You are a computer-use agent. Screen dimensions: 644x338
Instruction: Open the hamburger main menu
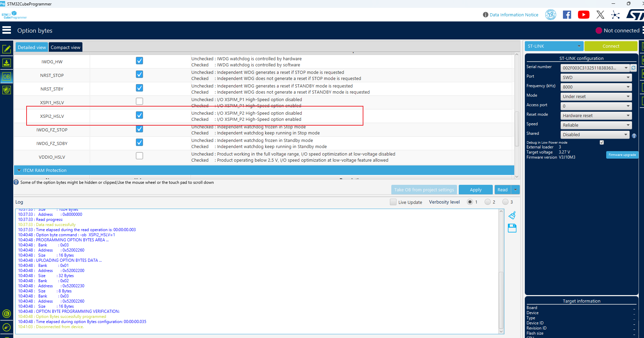pyautogui.click(x=7, y=30)
